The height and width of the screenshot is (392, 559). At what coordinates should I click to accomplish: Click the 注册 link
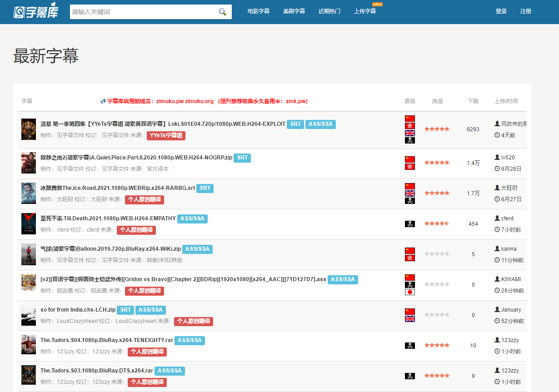click(525, 11)
